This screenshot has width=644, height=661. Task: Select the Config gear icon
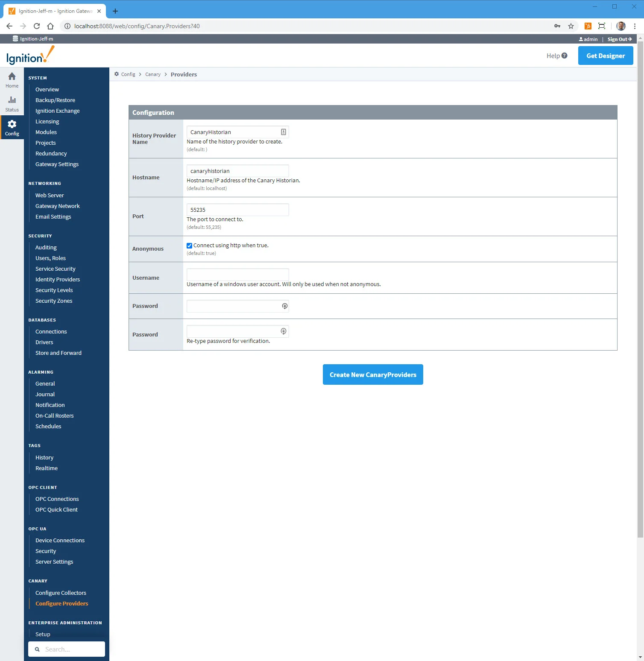pyautogui.click(x=12, y=124)
